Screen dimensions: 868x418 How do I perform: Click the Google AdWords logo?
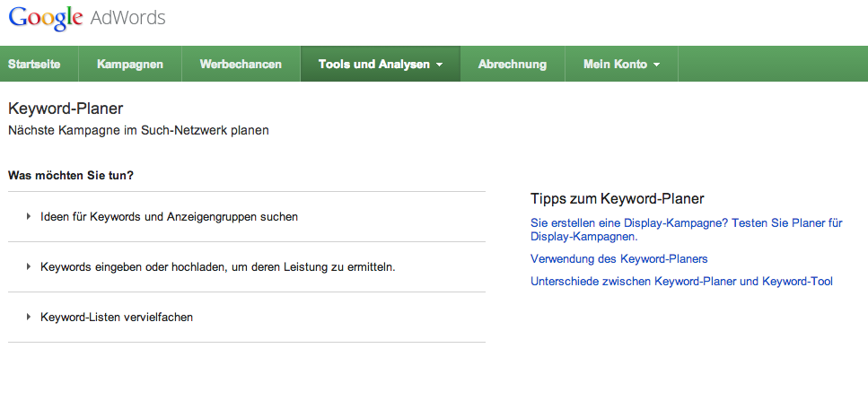tap(87, 18)
